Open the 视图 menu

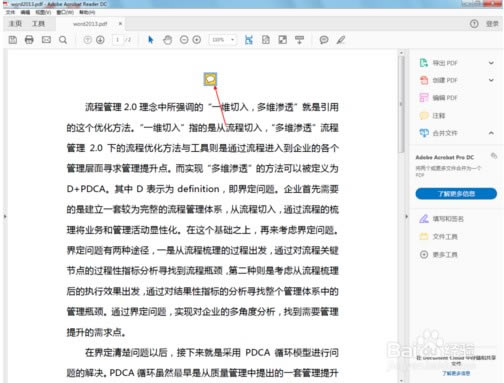point(43,12)
